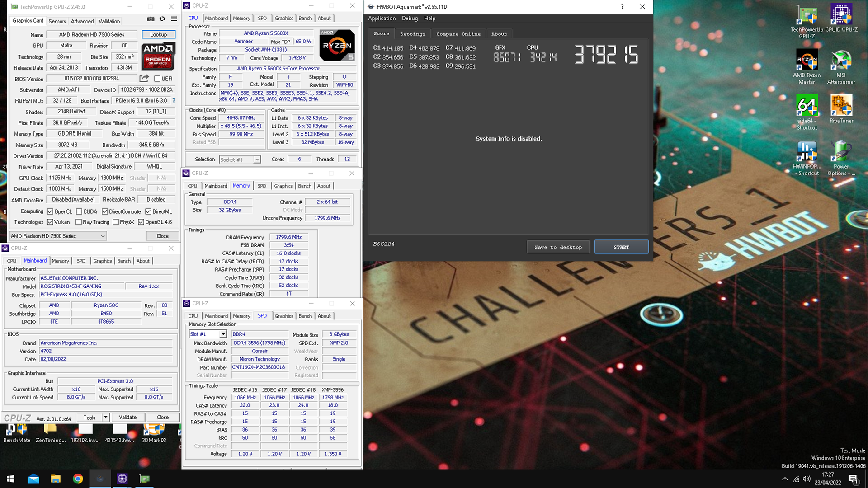
Task: Open MSI Afterburner desktop icon
Action: 841,67
